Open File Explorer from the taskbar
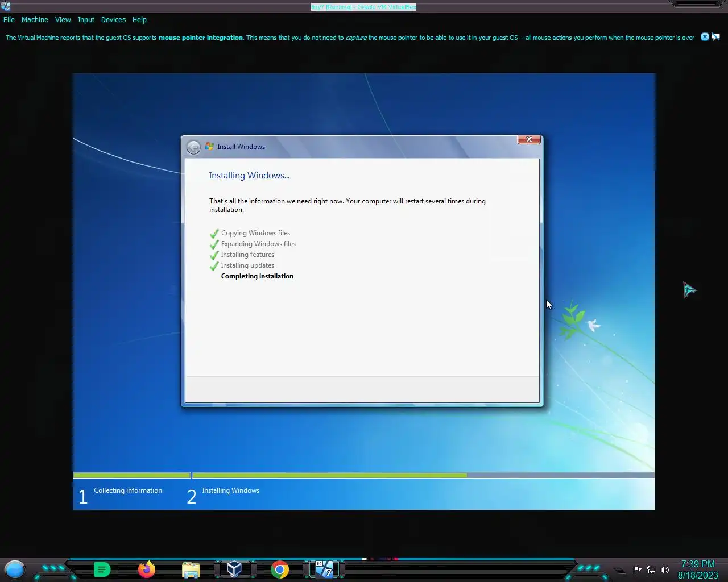728x582 pixels. coord(191,570)
